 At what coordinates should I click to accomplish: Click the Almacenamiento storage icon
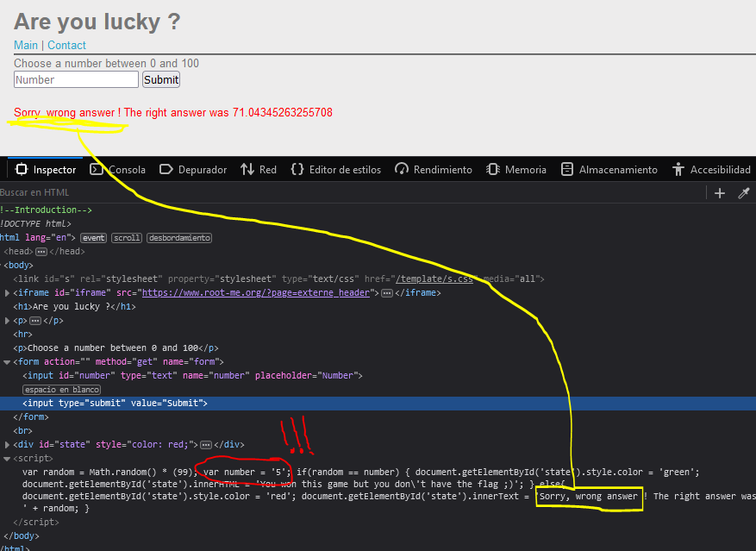567,169
